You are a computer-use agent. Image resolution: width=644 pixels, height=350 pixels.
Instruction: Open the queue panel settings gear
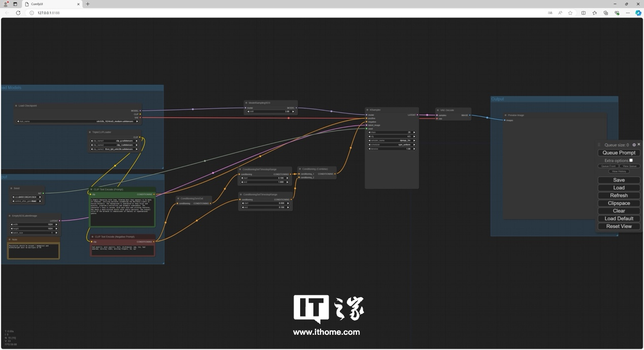634,145
